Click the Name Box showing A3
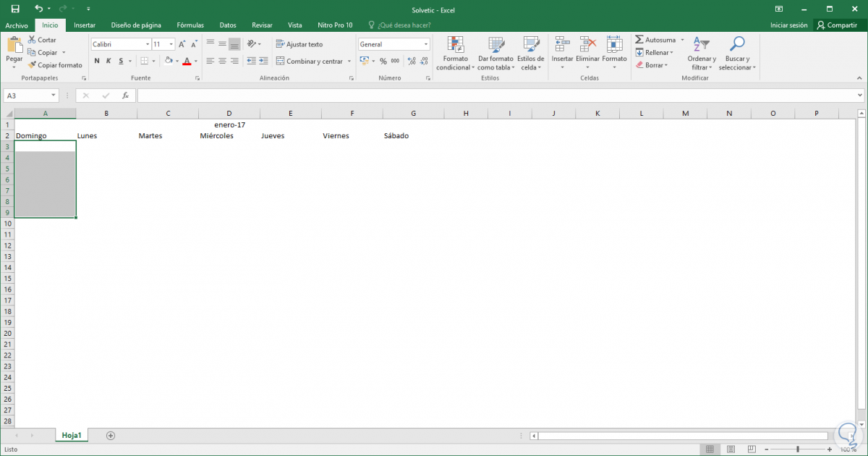Screen dimensions: 868x456 [31, 95]
